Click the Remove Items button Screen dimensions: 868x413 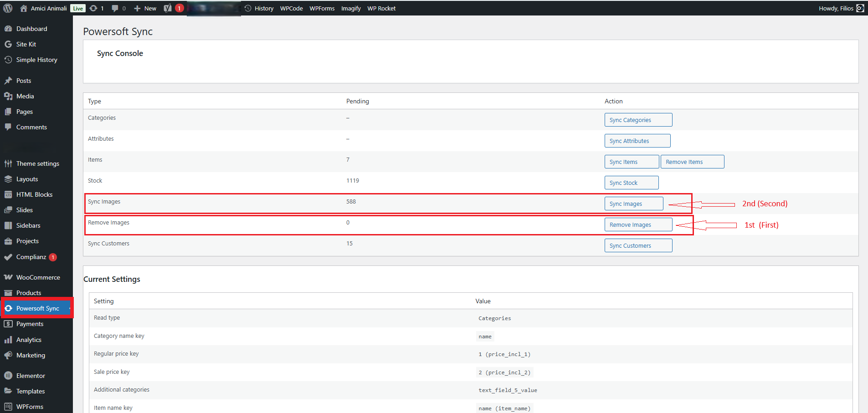pyautogui.click(x=692, y=162)
